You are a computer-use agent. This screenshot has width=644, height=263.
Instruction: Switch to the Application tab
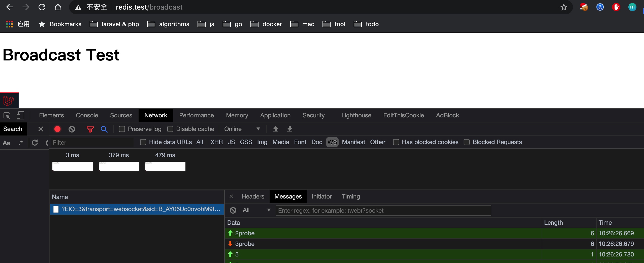[x=275, y=115]
